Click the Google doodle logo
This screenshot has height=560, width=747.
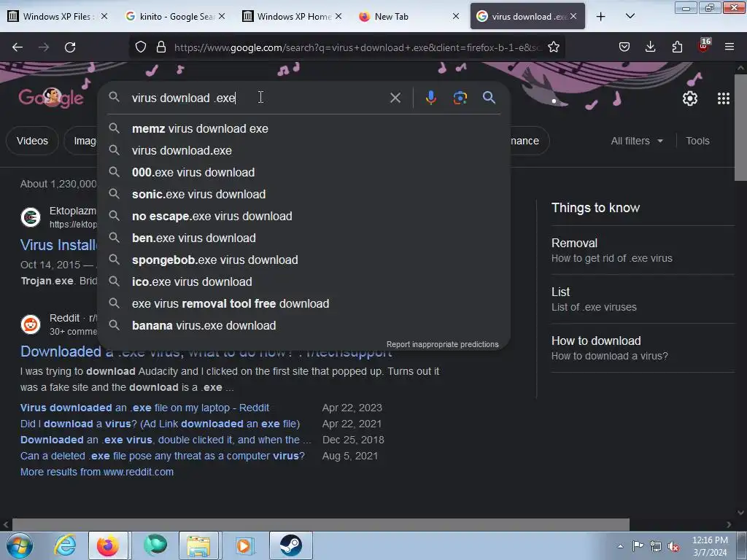point(51,98)
